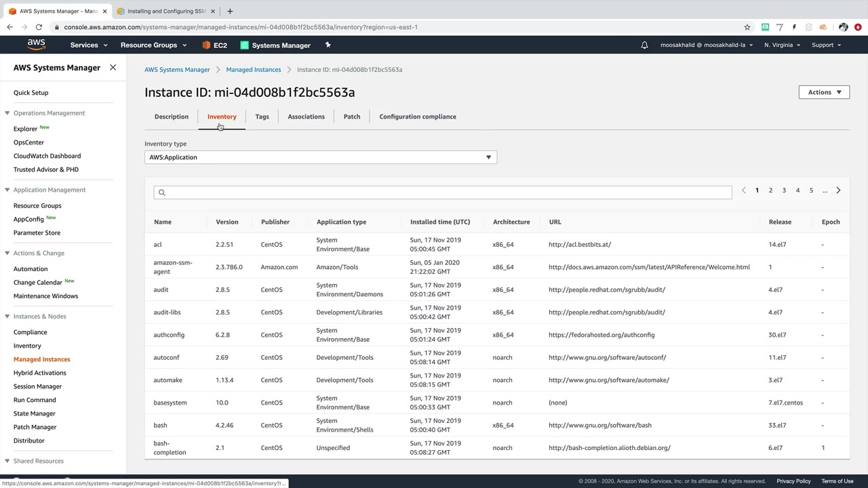Open the Actions dropdown button
This screenshot has width=868, height=488.
coord(824,92)
